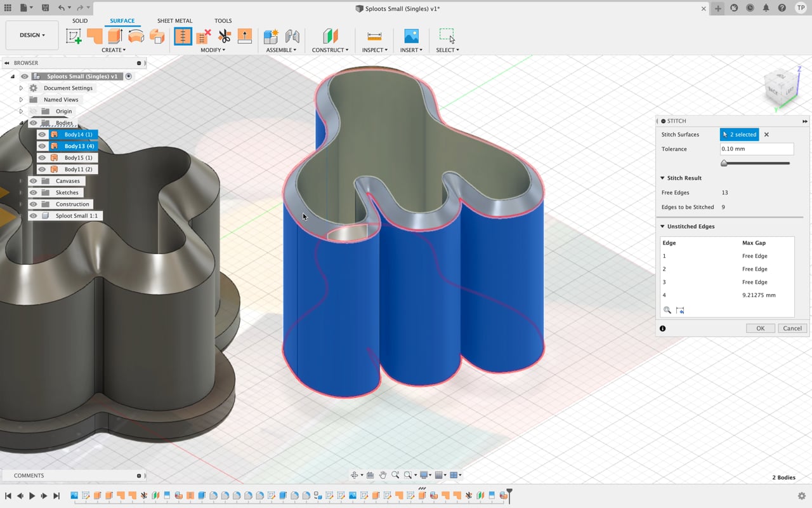The width and height of the screenshot is (812, 508).
Task: Expand the Named Views node
Action: click(21, 100)
